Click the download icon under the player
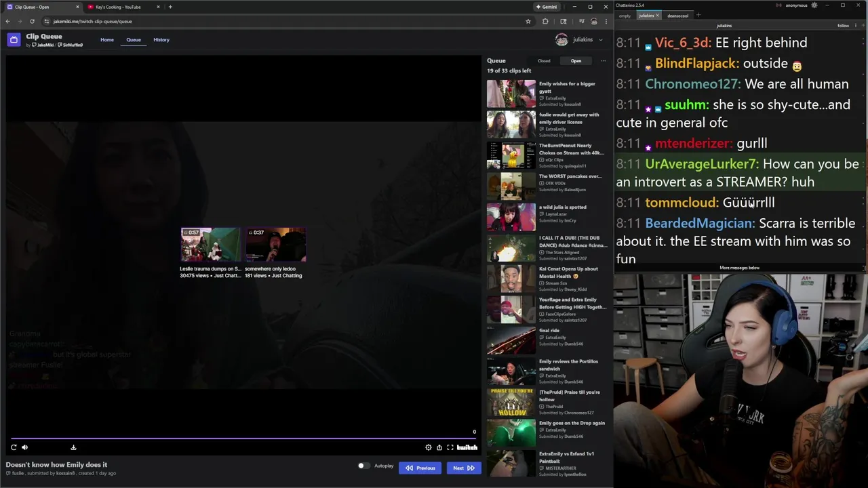The width and height of the screenshot is (868, 488). (x=73, y=447)
